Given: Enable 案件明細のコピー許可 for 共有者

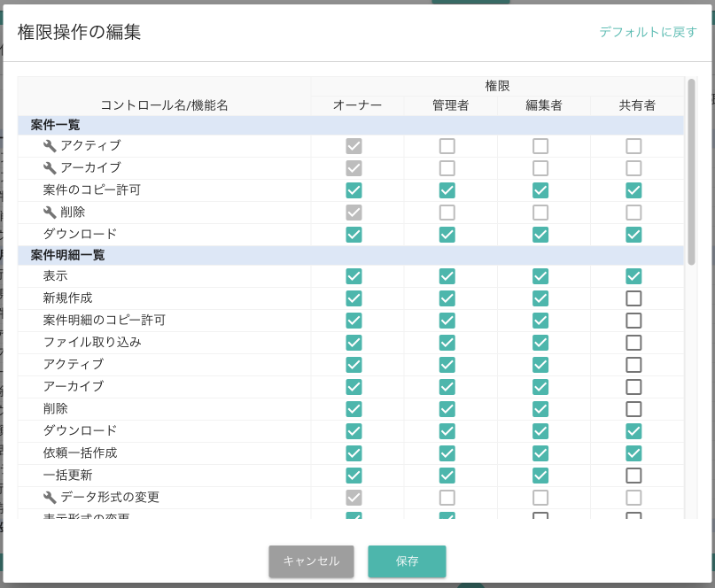Looking at the screenshot, I should [633, 321].
